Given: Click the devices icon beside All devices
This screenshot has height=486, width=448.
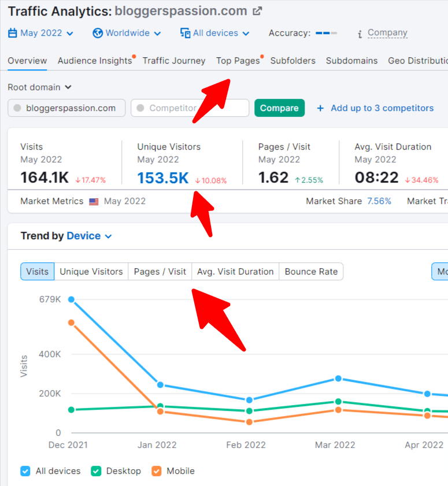Looking at the screenshot, I should tap(185, 33).
